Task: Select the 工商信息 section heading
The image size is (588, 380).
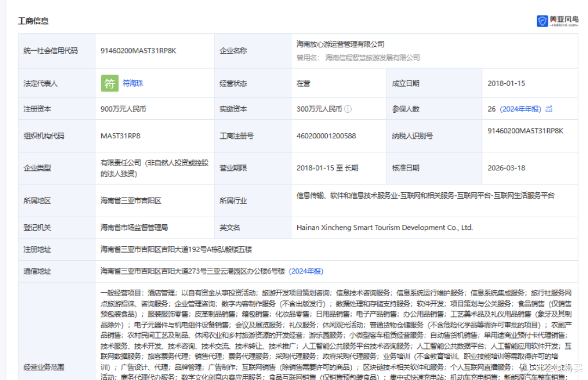Action: (33, 21)
